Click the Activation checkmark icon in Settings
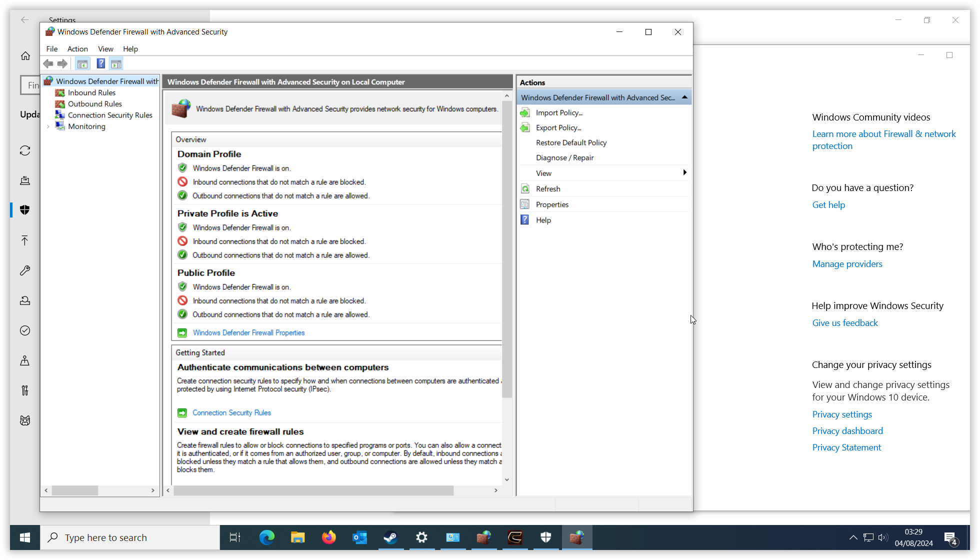This screenshot has height=560, width=980. [25, 330]
